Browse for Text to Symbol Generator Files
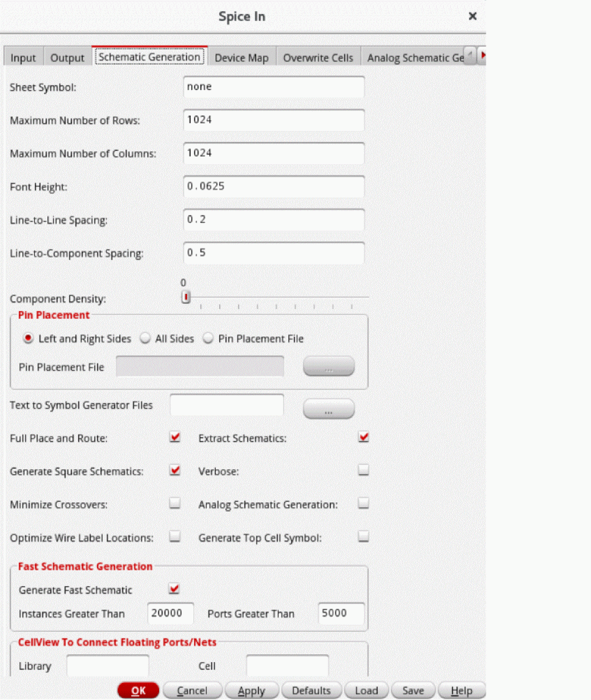The height and width of the screenshot is (700, 591). pos(329,408)
